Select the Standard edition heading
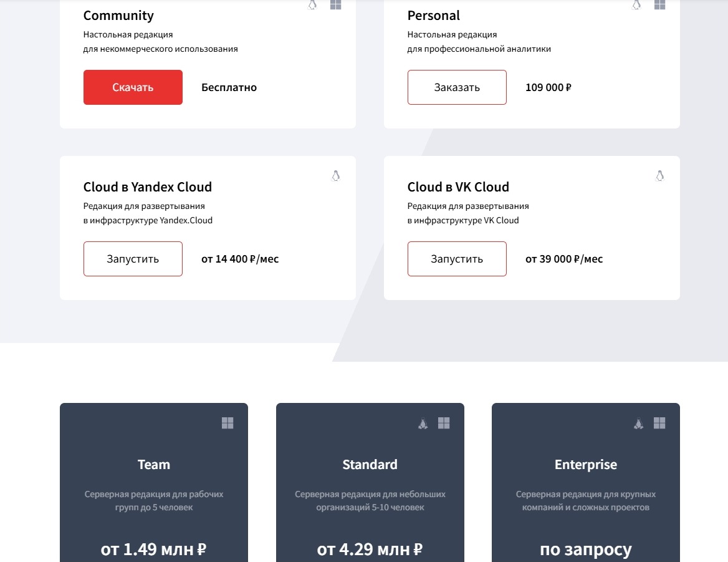Screen dimensions: 728x562 point(370,465)
